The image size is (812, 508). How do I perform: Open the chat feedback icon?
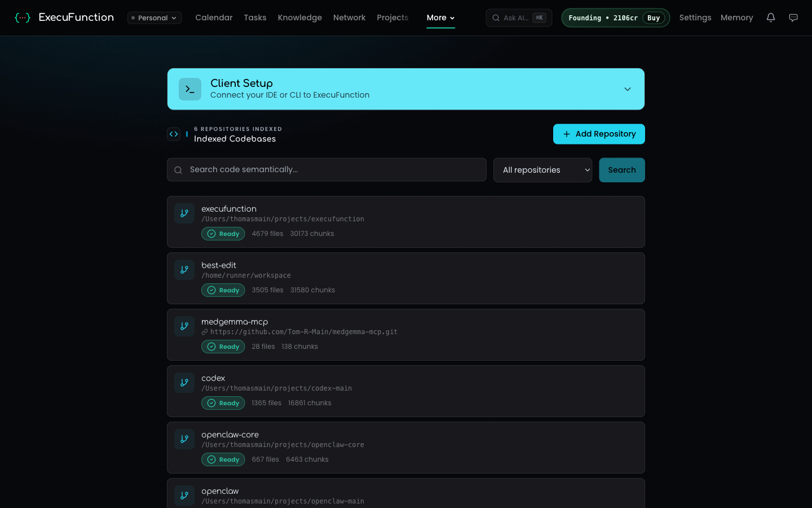pyautogui.click(x=793, y=17)
